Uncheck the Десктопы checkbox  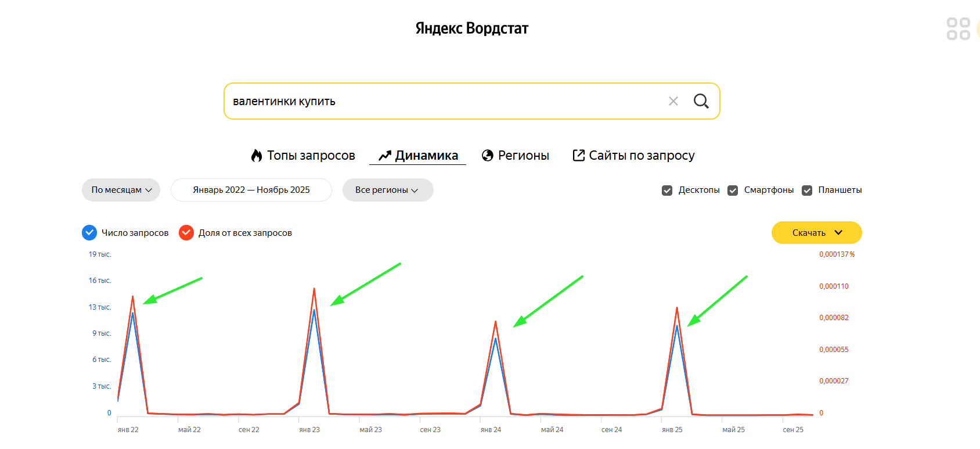click(667, 191)
